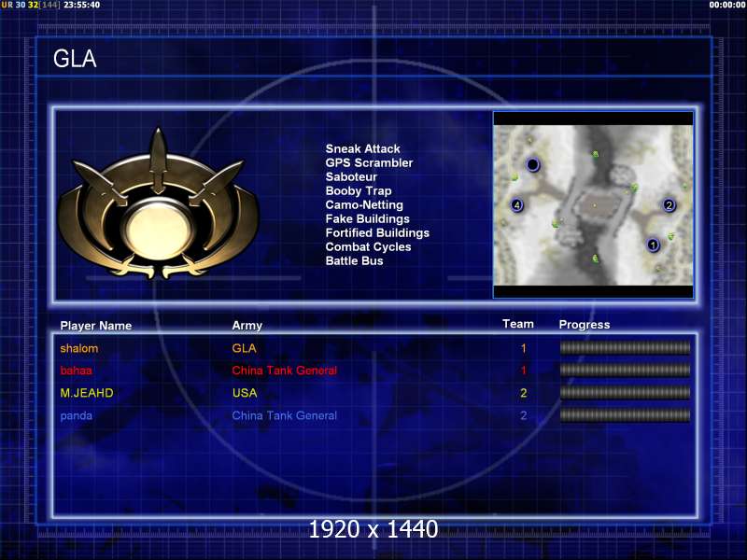
Task: Click the Fake Buildings entry
Action: point(367,219)
